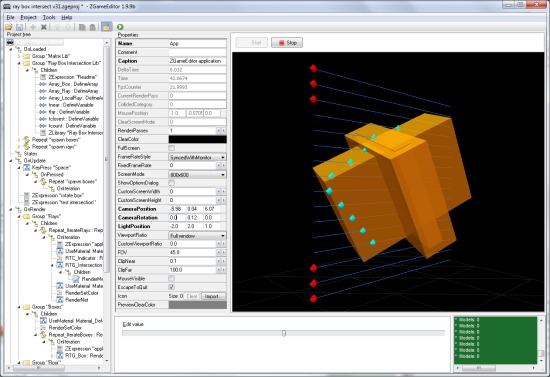Click the Save project disk icon
The width and height of the screenshot is (550, 377).
click(19, 27)
